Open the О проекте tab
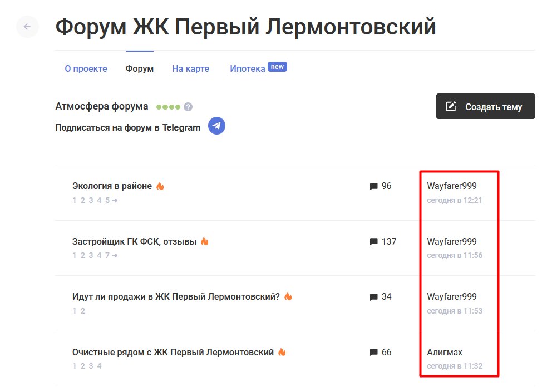This screenshot has width=547, height=392. coord(86,68)
